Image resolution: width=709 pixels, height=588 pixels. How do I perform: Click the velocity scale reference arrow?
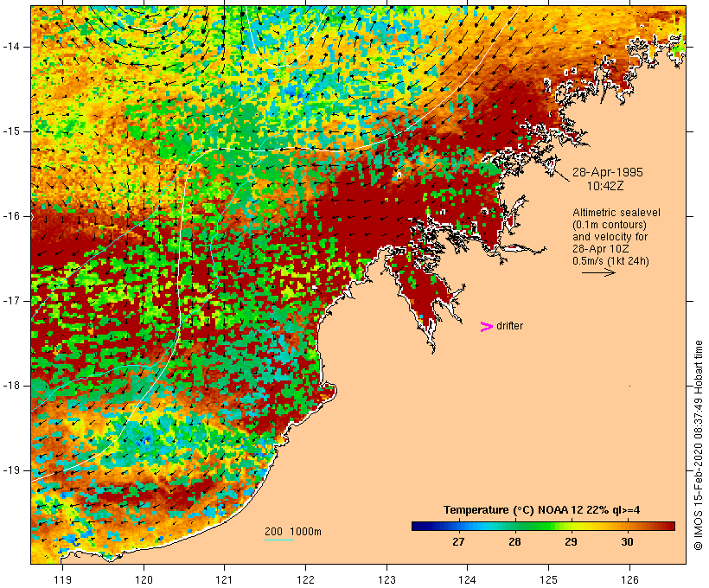598,272
